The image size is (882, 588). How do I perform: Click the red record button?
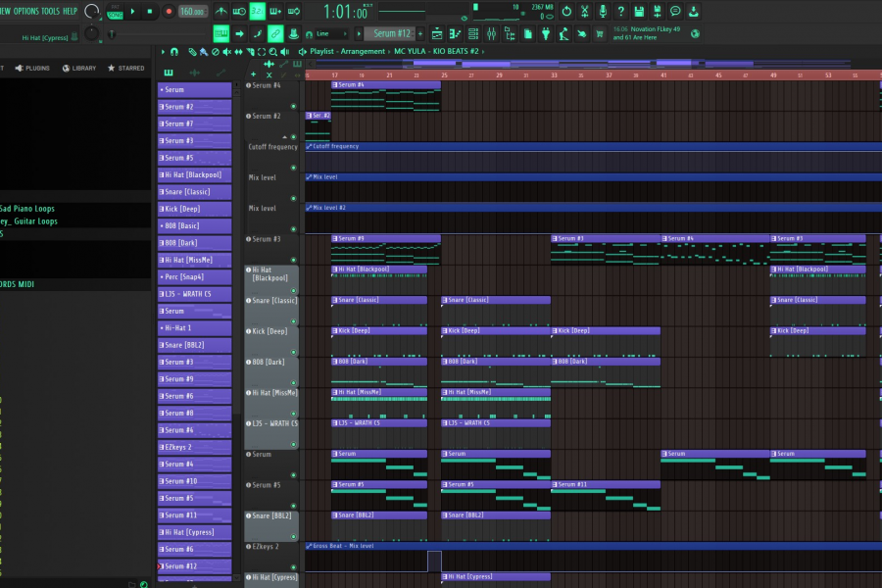[x=169, y=11]
